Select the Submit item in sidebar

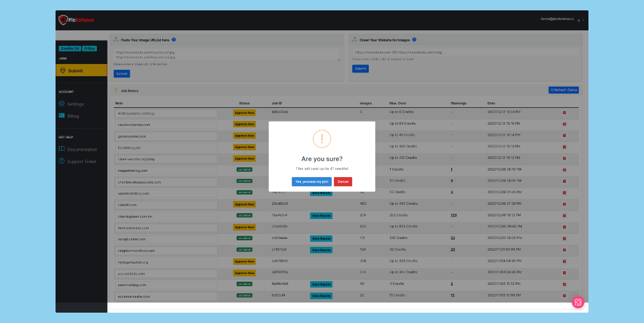pyautogui.click(x=81, y=70)
